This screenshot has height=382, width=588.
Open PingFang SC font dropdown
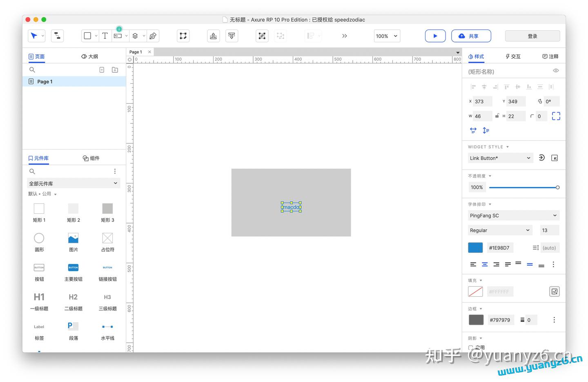click(x=514, y=215)
